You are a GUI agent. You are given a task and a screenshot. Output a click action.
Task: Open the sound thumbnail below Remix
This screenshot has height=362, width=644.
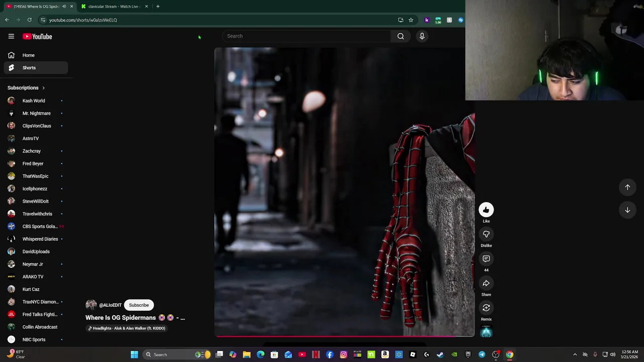486,332
